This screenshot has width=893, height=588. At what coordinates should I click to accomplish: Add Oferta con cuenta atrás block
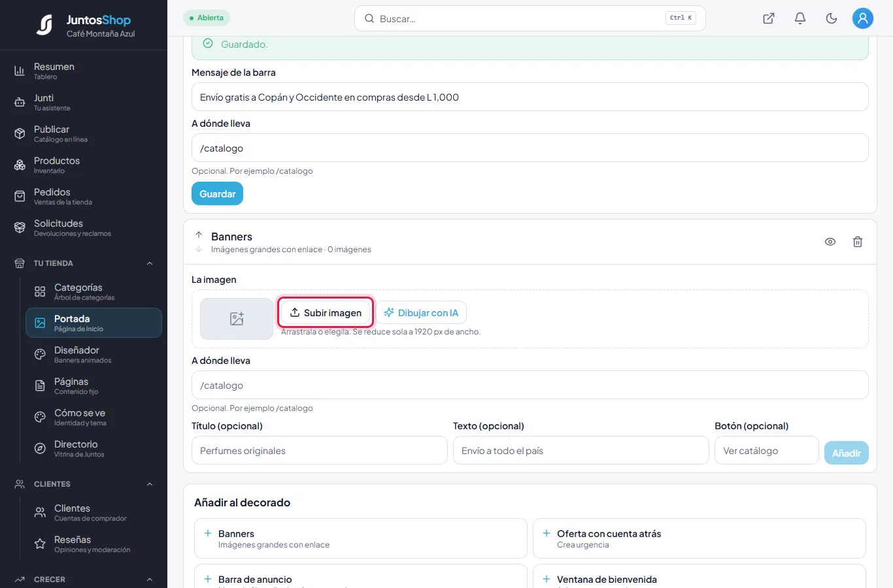pos(699,538)
